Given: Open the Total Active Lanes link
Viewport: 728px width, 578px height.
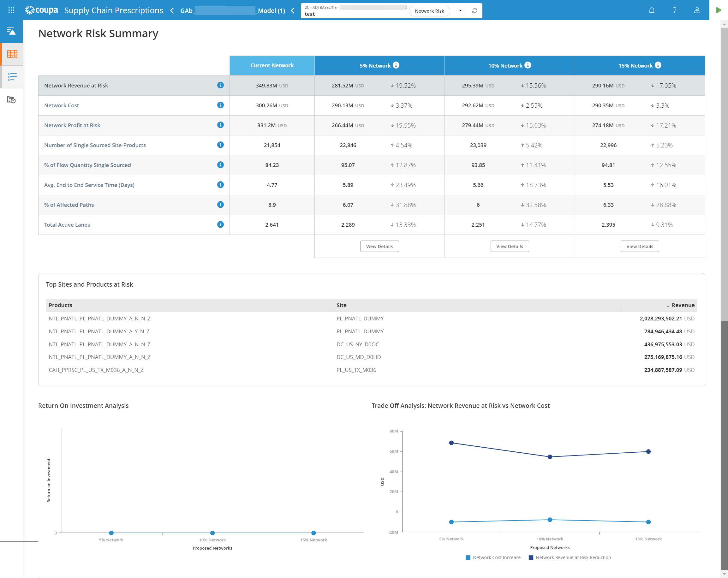Looking at the screenshot, I should click(x=67, y=225).
